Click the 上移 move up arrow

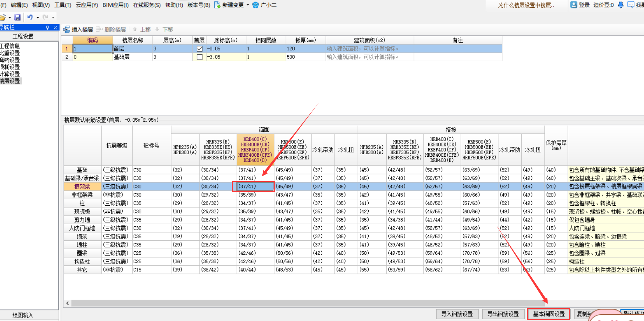(x=135, y=29)
